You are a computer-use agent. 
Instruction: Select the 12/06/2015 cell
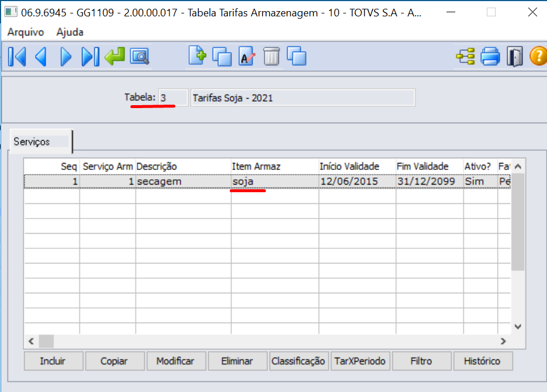[x=357, y=182]
